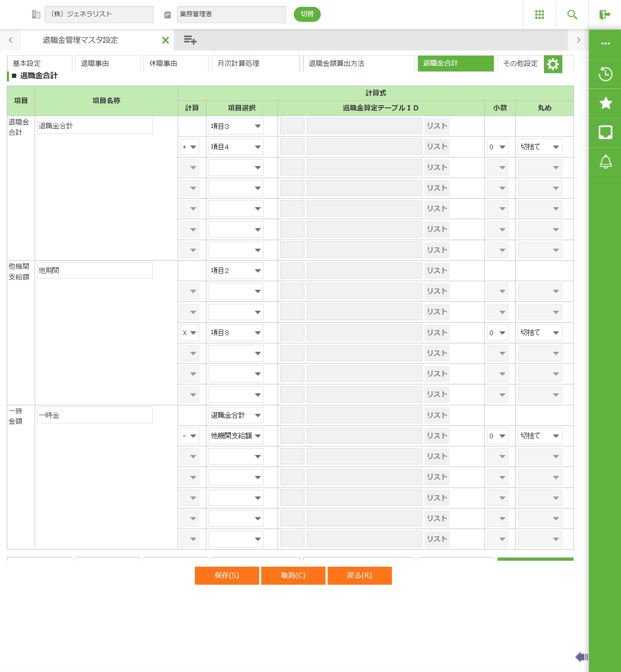
Task: Click the 他期間 item name field
Action: (x=95, y=271)
